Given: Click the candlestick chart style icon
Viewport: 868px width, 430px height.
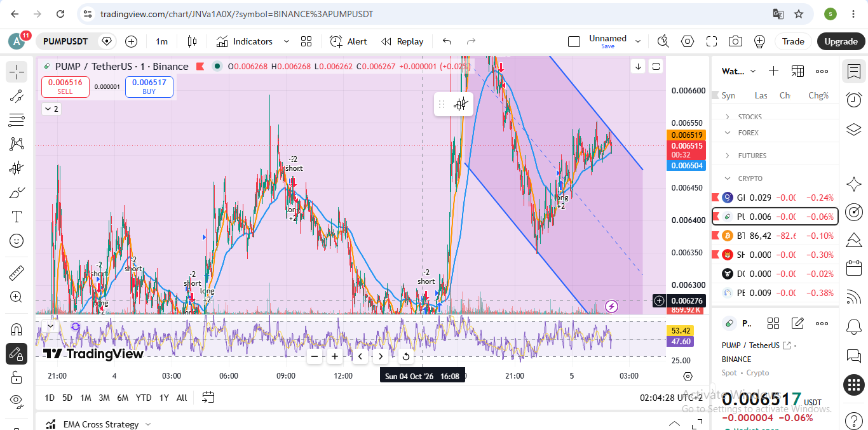Looking at the screenshot, I should [x=192, y=41].
